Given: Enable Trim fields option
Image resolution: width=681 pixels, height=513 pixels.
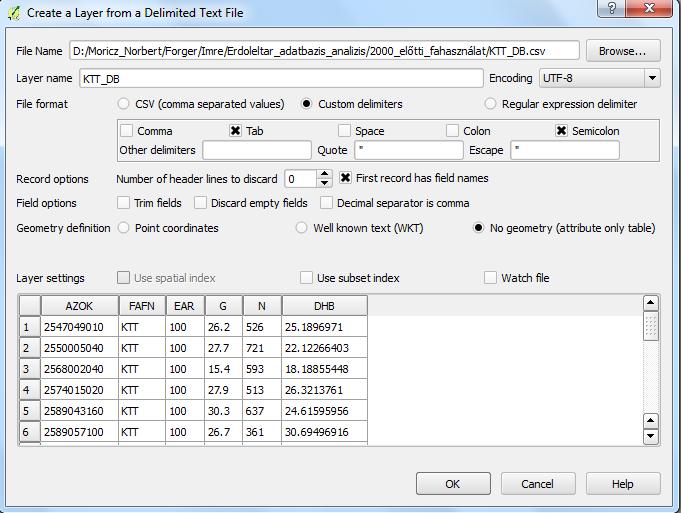Looking at the screenshot, I should tap(123, 203).
